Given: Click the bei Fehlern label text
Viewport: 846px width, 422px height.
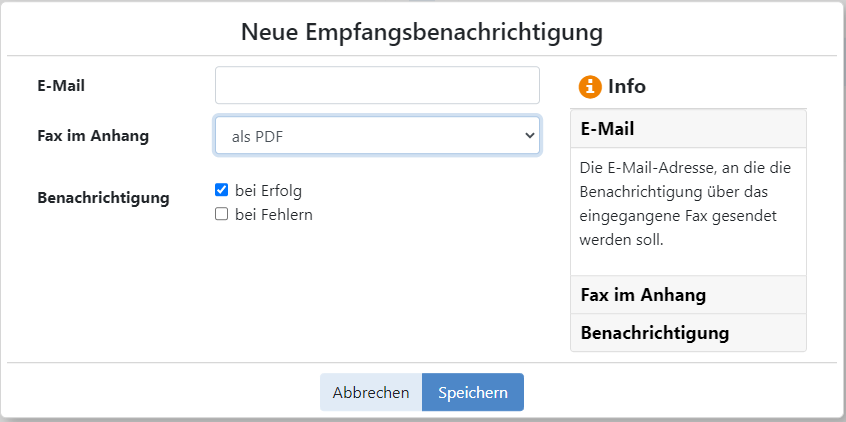Looking at the screenshot, I should click(x=274, y=215).
